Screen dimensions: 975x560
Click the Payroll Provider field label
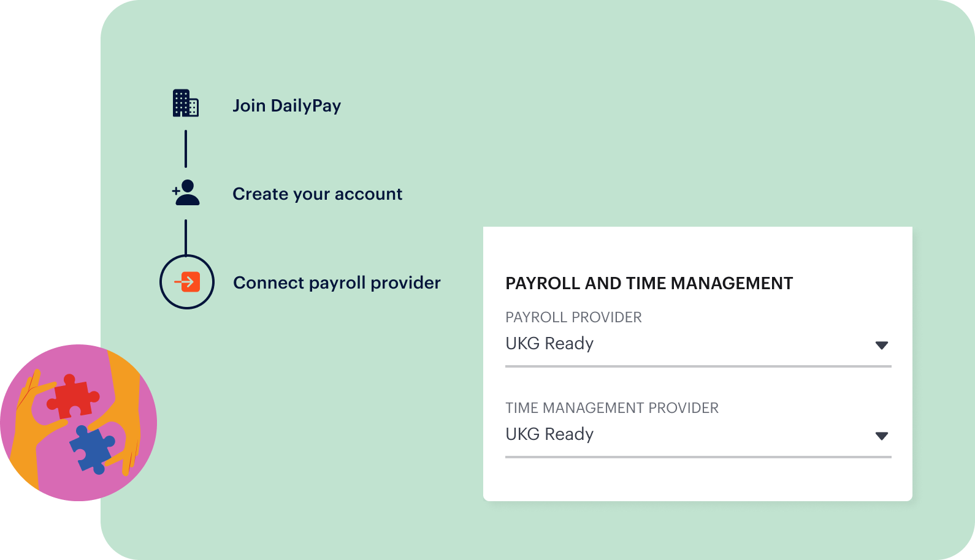coord(573,317)
